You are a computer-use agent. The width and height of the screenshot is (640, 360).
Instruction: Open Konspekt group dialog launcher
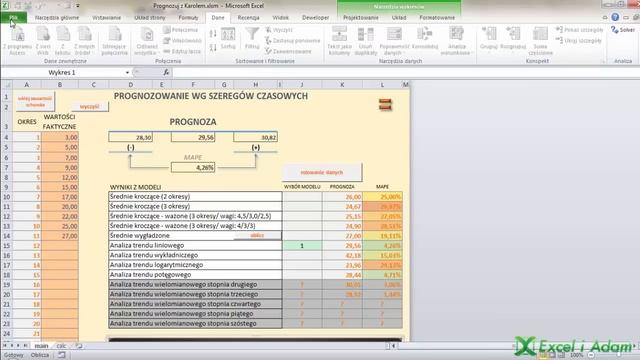tap(603, 61)
